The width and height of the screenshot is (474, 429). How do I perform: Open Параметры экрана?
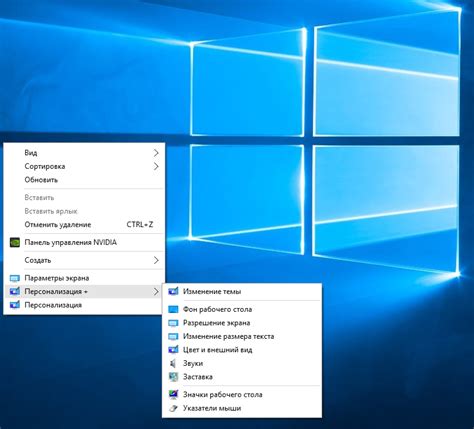pyautogui.click(x=84, y=278)
